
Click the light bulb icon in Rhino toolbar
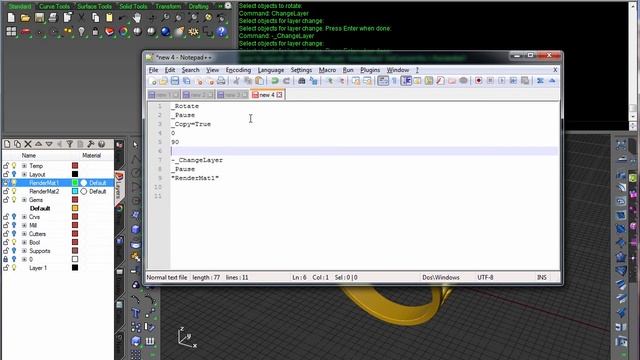(82, 31)
